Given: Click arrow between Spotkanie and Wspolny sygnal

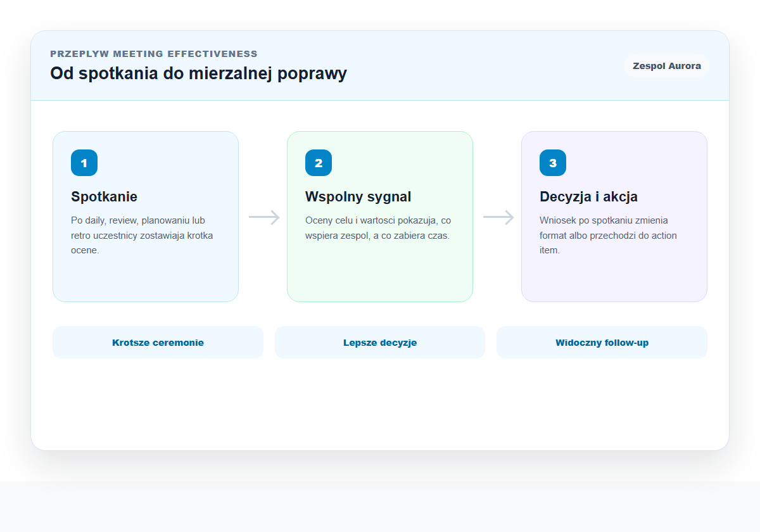Looking at the screenshot, I should coord(264,217).
